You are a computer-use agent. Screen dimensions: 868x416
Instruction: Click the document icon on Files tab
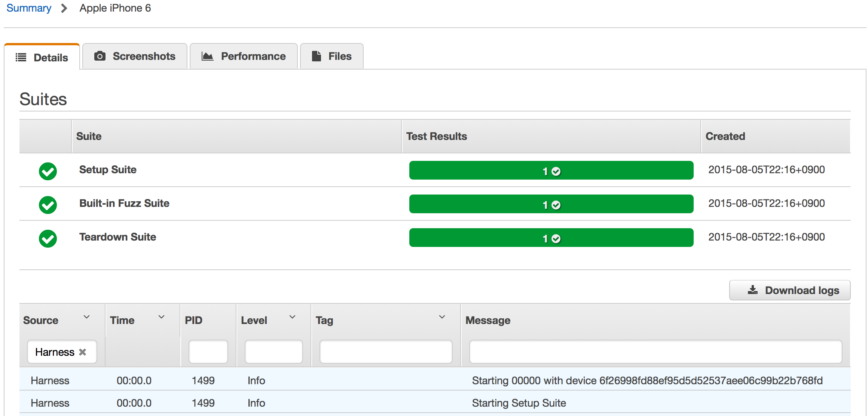pos(317,56)
